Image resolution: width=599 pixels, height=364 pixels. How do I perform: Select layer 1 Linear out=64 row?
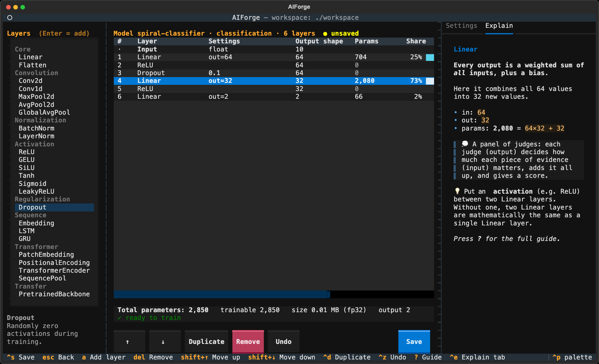click(274, 57)
